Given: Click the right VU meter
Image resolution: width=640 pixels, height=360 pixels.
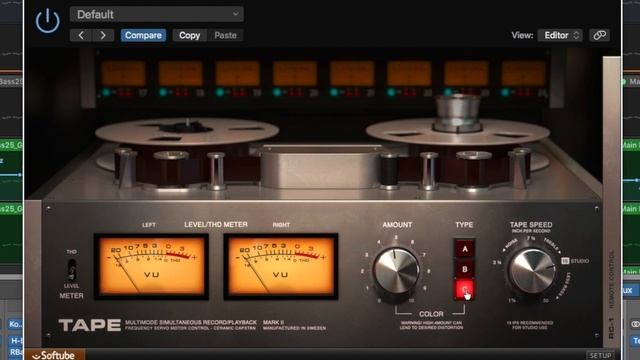Looking at the screenshot, I should (281, 267).
